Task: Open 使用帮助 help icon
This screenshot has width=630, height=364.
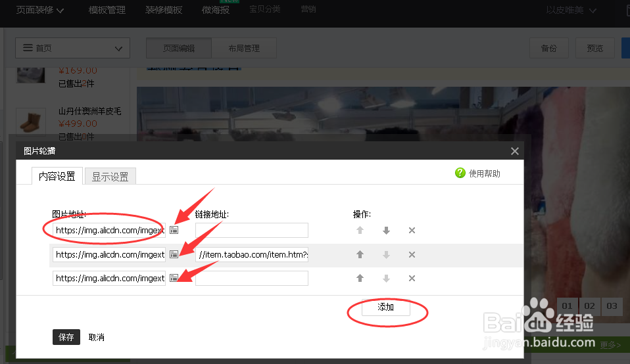Action: 460,173
